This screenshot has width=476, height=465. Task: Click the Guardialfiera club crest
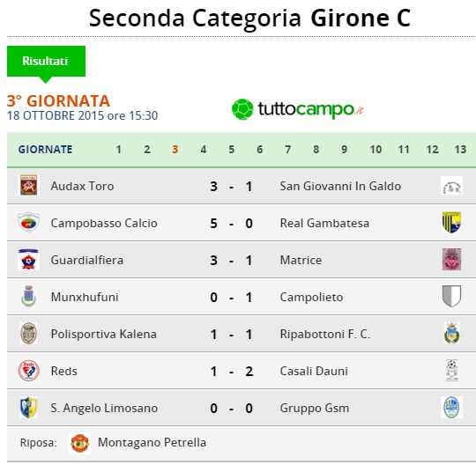28,259
